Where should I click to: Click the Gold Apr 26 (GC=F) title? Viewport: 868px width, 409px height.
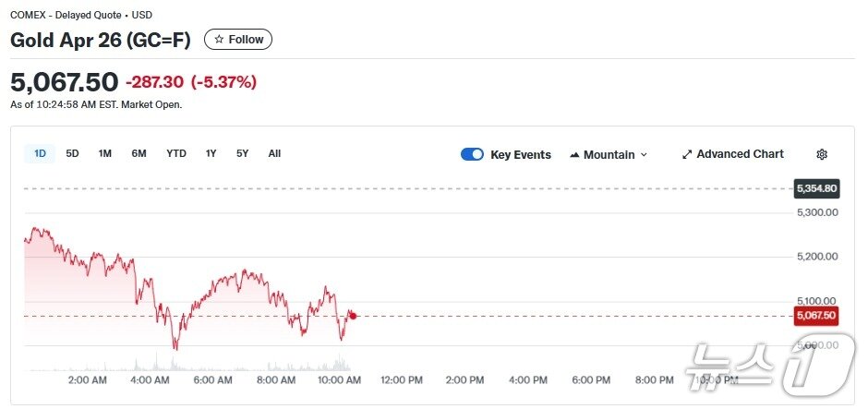(102, 40)
